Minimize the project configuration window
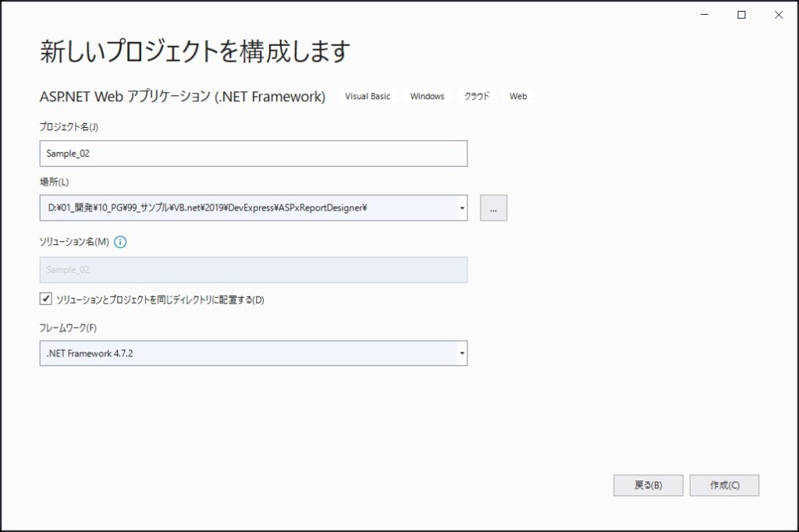Image resolution: width=799 pixels, height=532 pixels. 705,15
